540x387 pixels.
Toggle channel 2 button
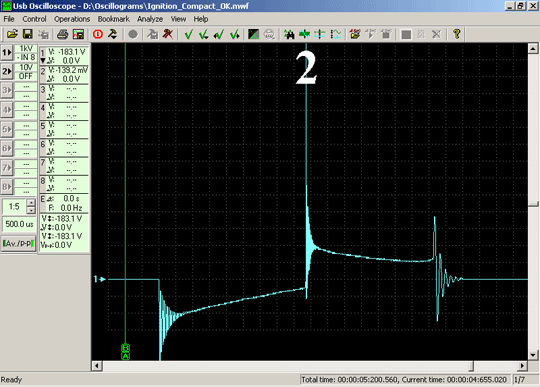(x=7, y=71)
